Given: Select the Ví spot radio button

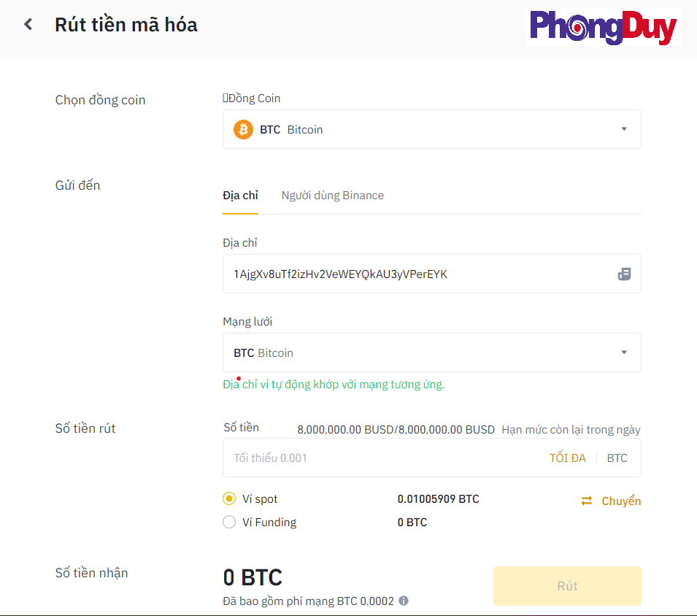Looking at the screenshot, I should pos(229,499).
